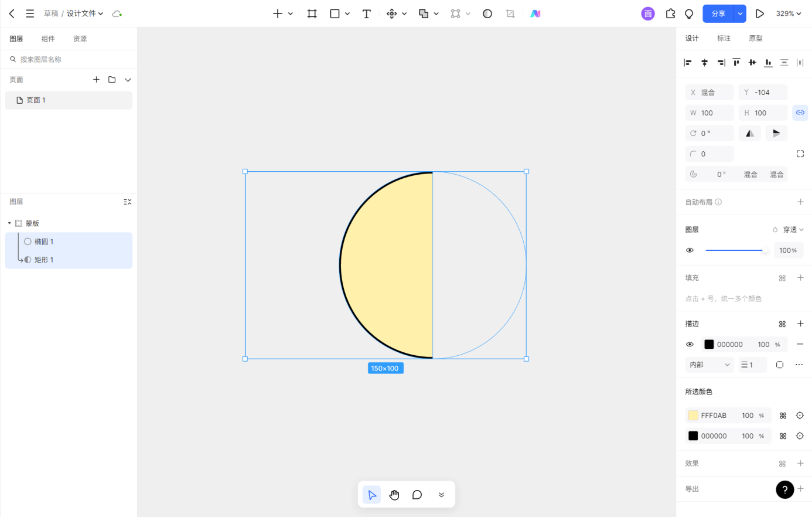The height and width of the screenshot is (517, 812).
Task: Add auto layout to the selection
Action: point(800,202)
